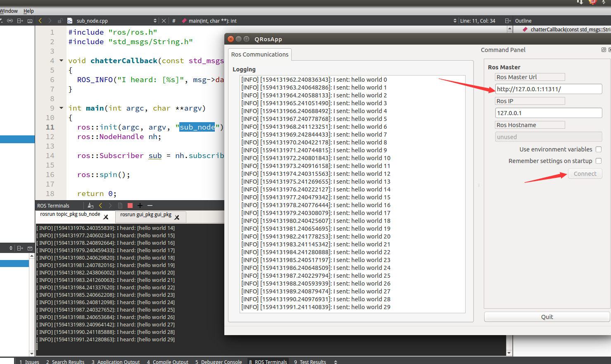Click the split icon in lower-left sidebar toolbar
The height and width of the screenshot is (364, 611).
click(20, 248)
